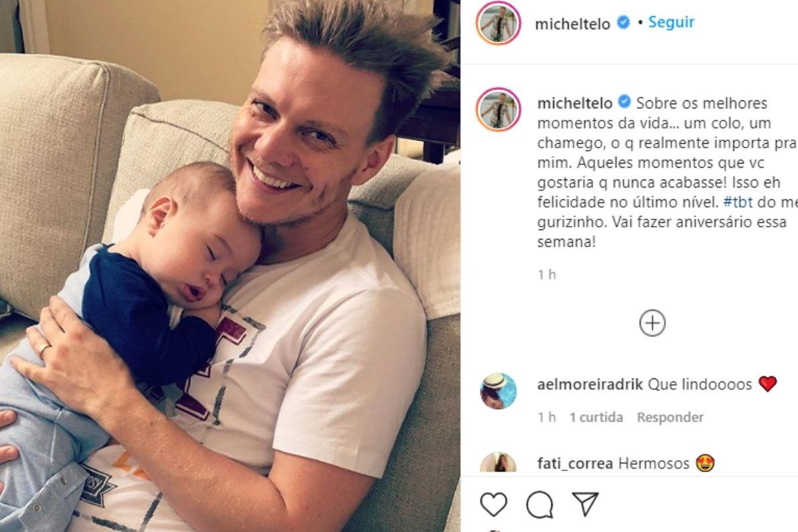Open aelmoreiradrik's profile picture
Image resolution: width=798 pixels, height=532 pixels.
(498, 391)
